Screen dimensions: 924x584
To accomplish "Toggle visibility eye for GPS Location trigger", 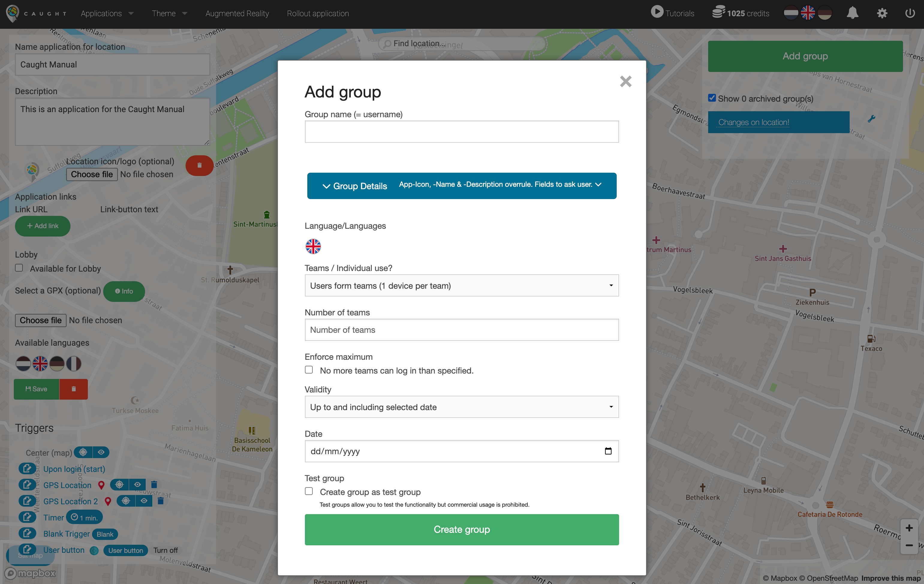I will pos(137,485).
